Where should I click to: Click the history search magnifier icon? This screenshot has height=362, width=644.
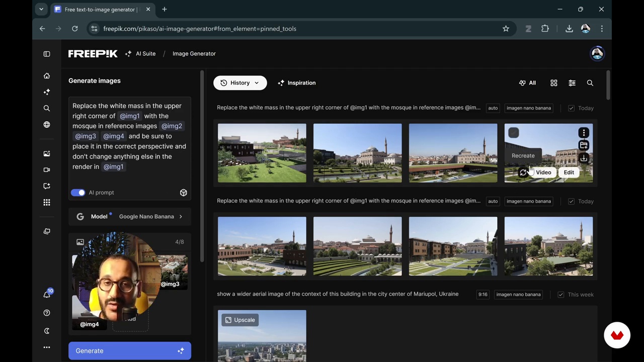click(x=590, y=83)
